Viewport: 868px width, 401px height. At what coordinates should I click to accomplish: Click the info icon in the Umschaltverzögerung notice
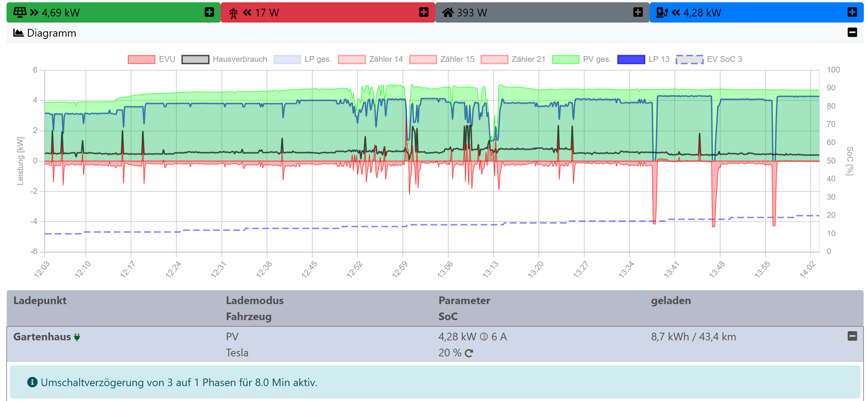(x=32, y=382)
